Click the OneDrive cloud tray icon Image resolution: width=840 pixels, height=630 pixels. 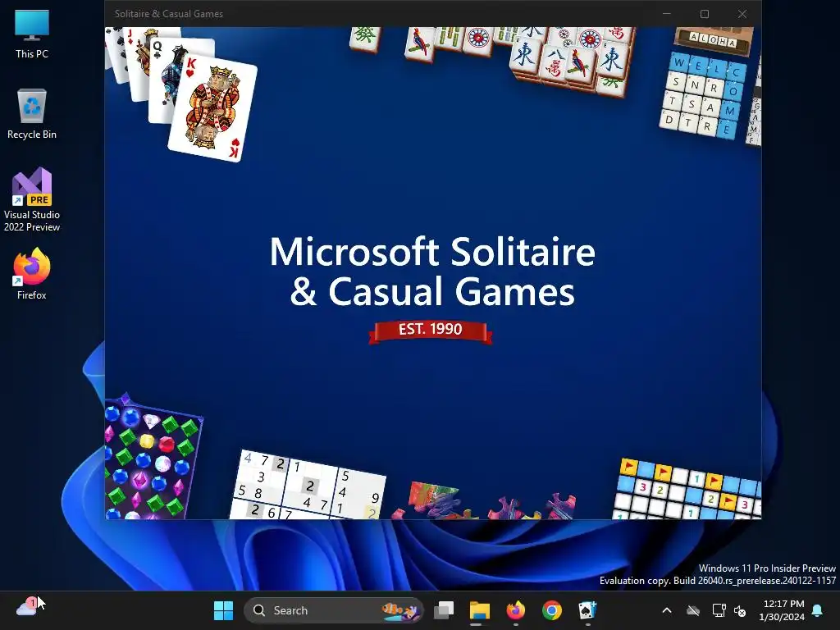coord(693,610)
